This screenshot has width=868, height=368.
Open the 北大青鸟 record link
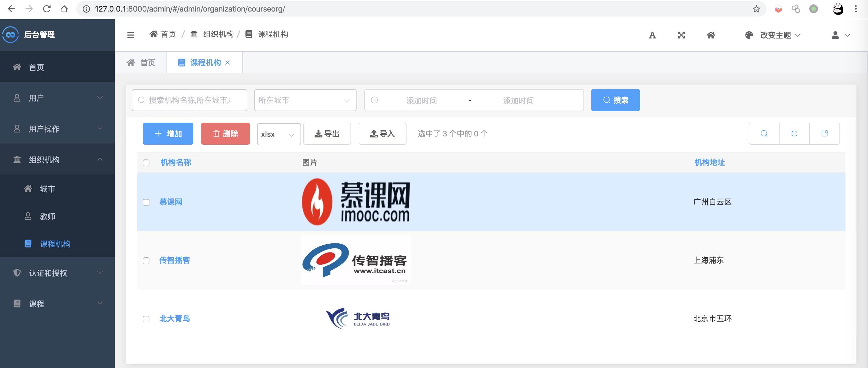(x=174, y=319)
